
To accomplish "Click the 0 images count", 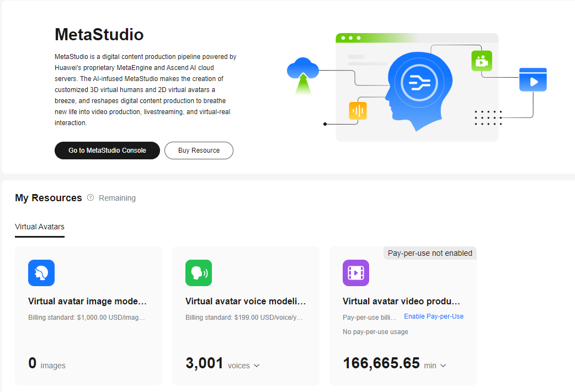I will (47, 363).
